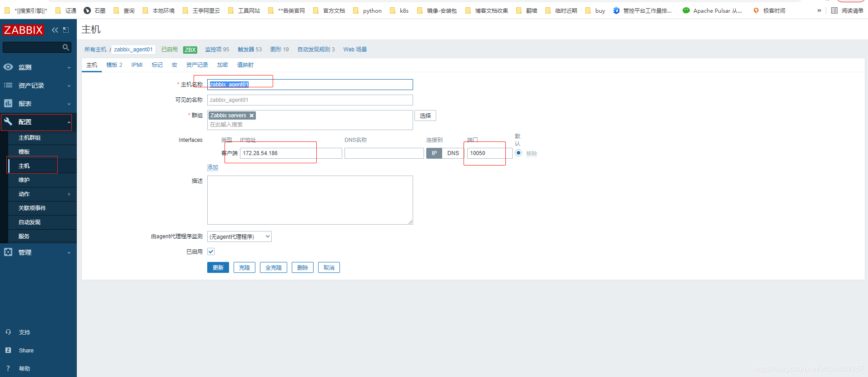Expand the 动作 submenu
This screenshot has width=868, height=377.
point(69,194)
